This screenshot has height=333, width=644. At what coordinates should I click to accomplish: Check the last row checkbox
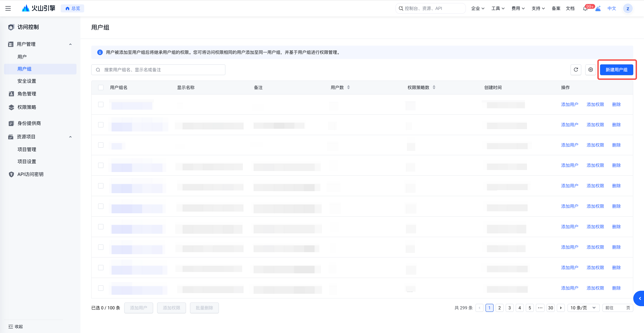coord(101,288)
